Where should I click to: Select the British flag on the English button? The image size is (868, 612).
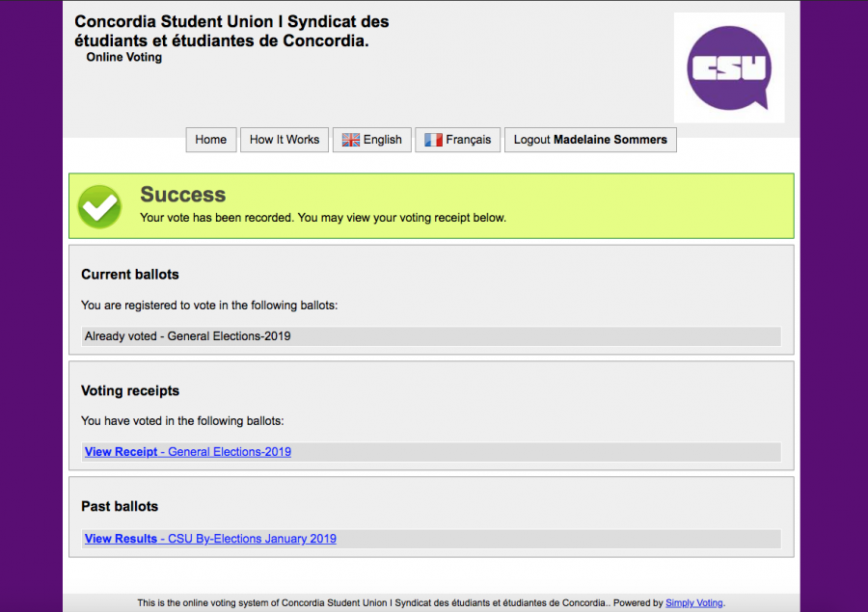[351, 140]
